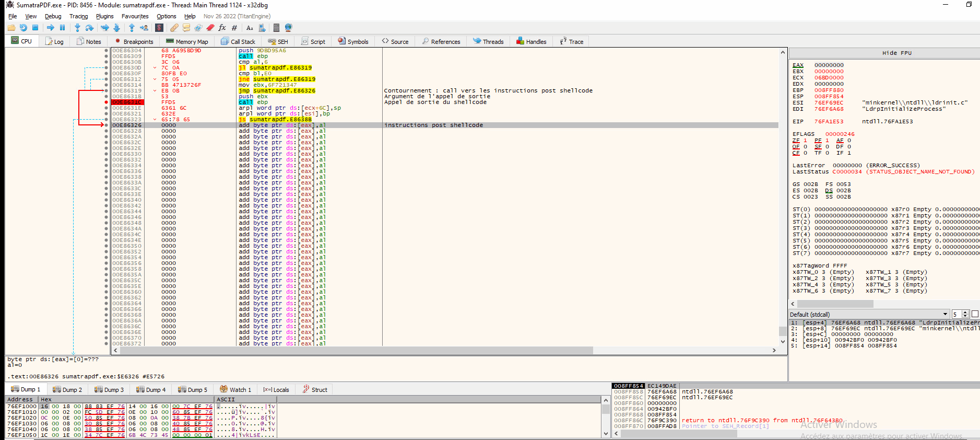Tick the unlock checkbox beside argument count
Screen dimensions: 980x440
pos(975,314)
